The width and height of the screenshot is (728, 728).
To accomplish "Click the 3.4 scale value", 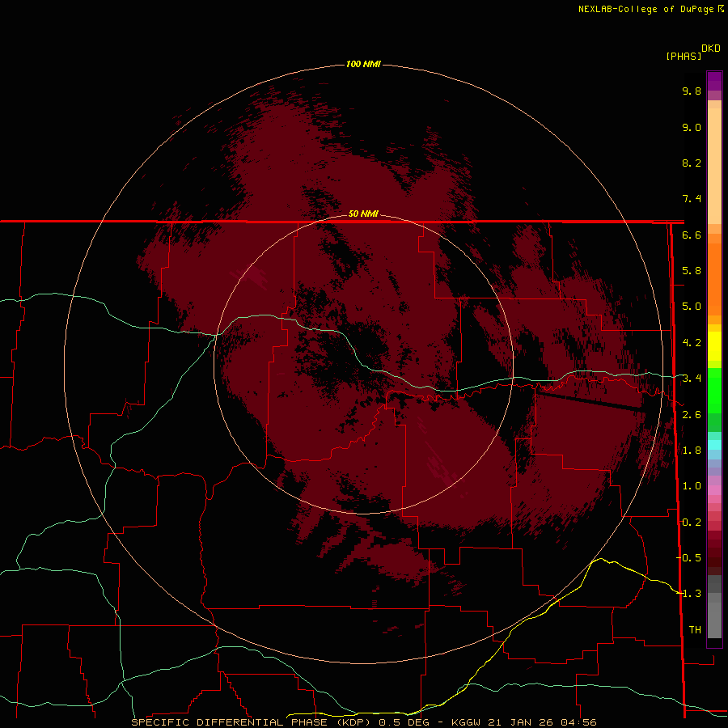I will coord(692,379).
